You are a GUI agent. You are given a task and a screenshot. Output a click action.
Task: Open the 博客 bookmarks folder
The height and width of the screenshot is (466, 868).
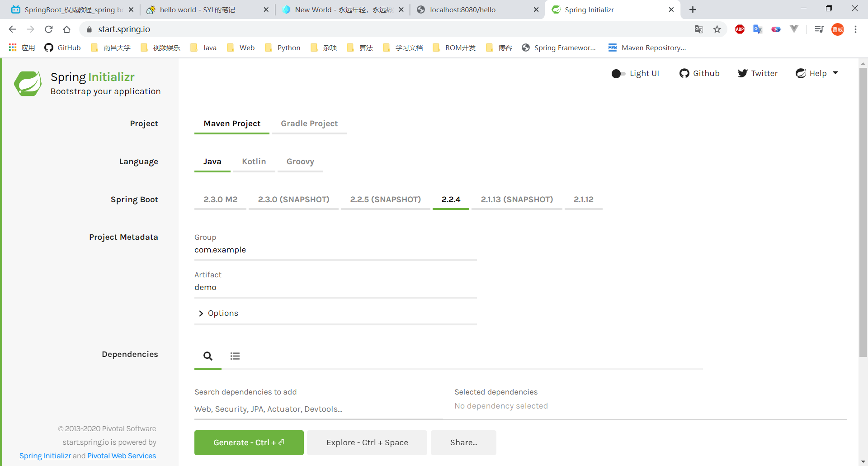point(499,48)
